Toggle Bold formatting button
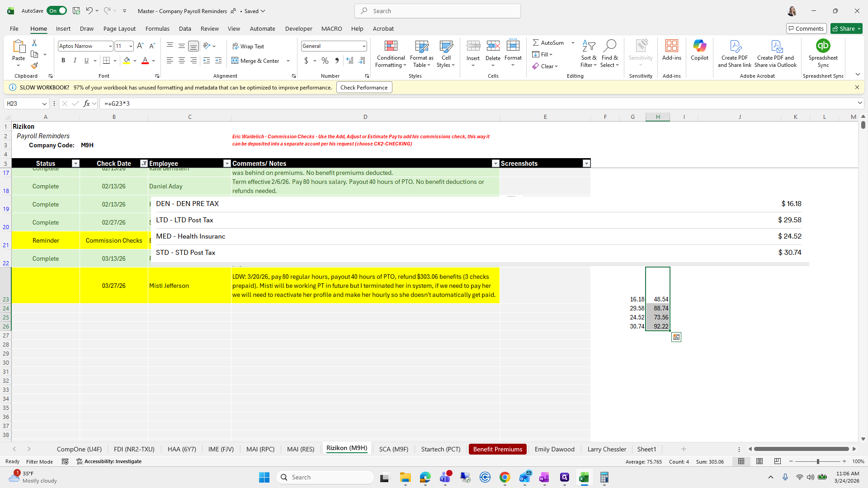 pyautogui.click(x=63, y=61)
